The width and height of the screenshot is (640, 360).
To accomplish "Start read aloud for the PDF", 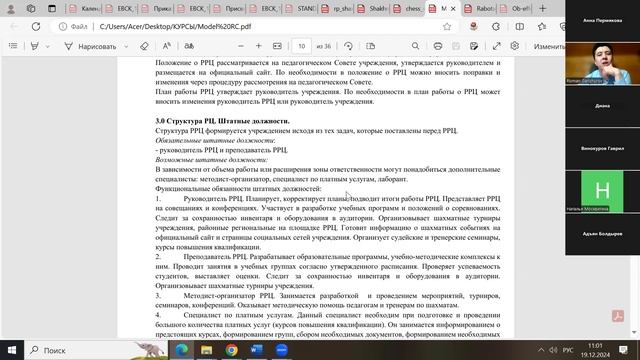I will point(167,46).
